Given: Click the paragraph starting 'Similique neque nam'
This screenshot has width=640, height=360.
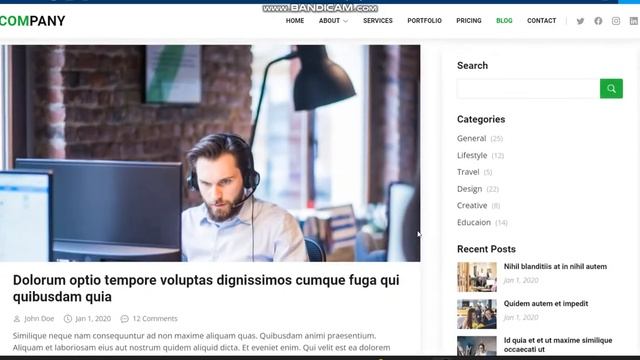Looking at the screenshot, I should click(202, 342).
